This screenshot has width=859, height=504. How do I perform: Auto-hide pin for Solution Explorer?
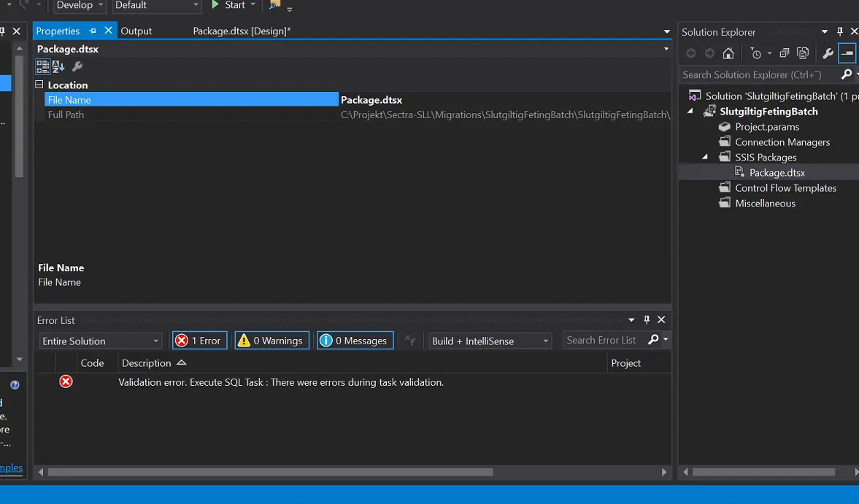tap(840, 32)
